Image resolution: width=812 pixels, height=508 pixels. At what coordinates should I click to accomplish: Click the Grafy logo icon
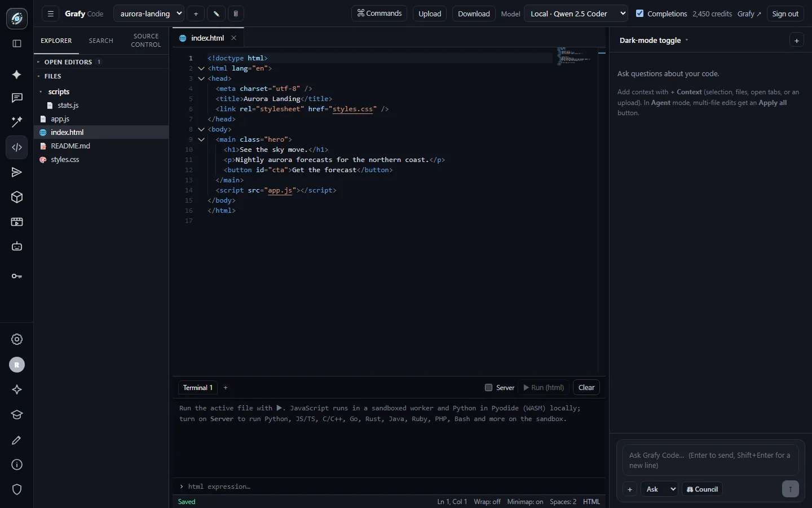pos(17,19)
